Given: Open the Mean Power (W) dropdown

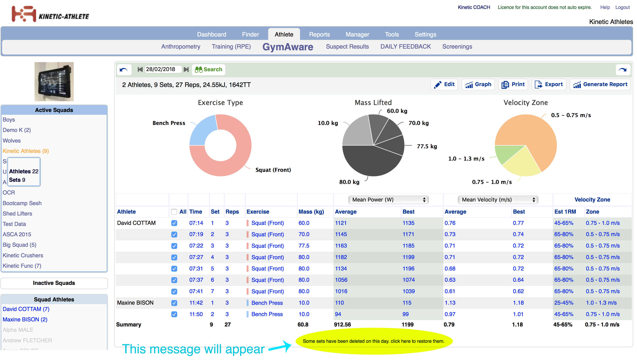Looking at the screenshot, I should [x=388, y=200].
